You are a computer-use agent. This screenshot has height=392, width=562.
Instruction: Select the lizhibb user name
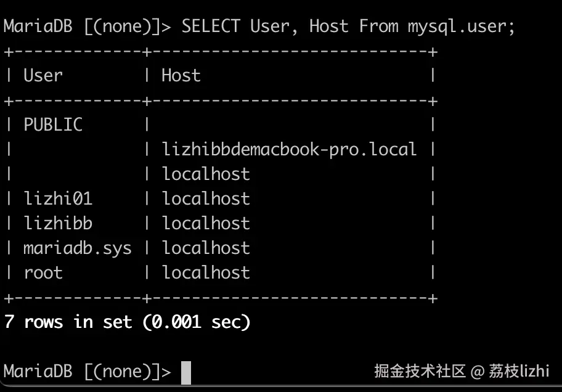coord(58,223)
